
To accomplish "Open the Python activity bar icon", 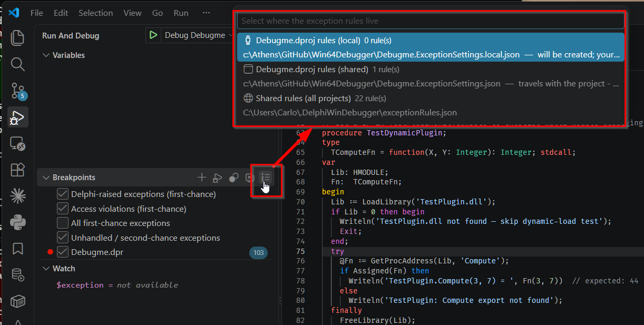I will pyautogui.click(x=18, y=222).
